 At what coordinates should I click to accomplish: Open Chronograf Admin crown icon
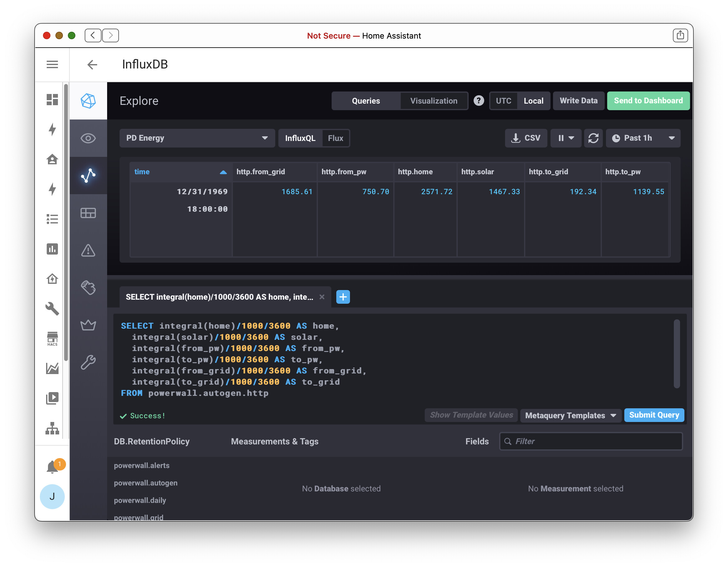(x=88, y=325)
